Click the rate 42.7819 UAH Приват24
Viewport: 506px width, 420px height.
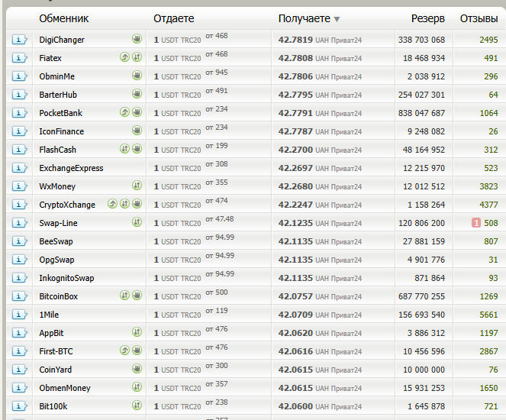[x=320, y=40]
